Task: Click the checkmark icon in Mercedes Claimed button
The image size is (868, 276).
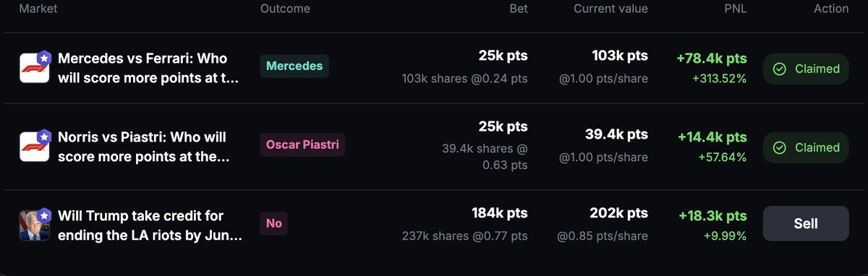Action: coord(780,69)
